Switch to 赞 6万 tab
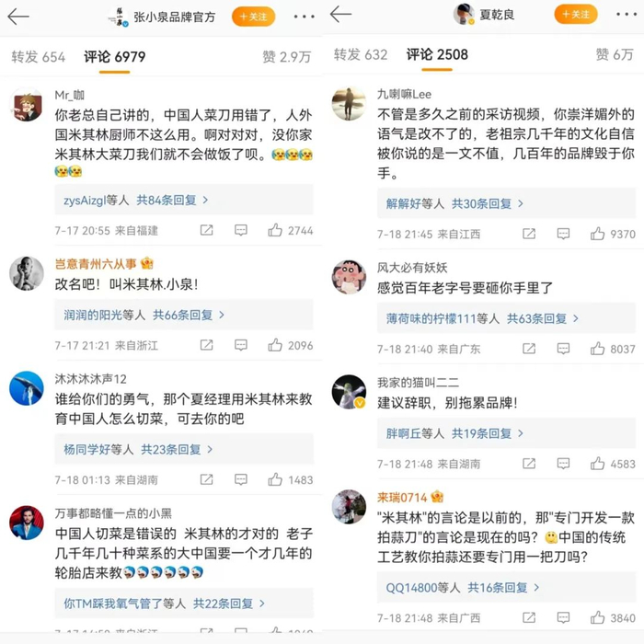The image size is (644, 644). click(615, 54)
